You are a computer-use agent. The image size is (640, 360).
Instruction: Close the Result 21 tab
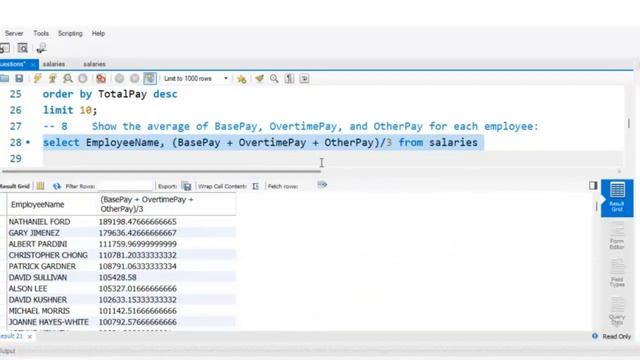29,337
